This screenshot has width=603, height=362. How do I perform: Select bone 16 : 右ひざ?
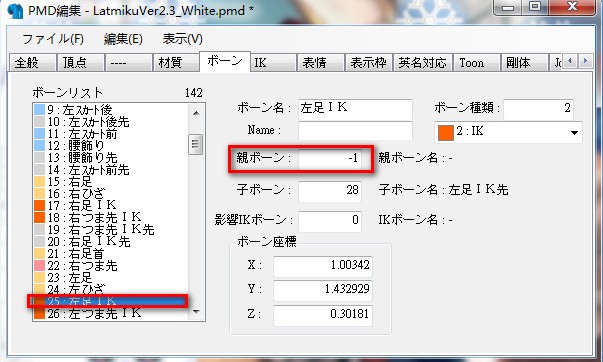click(x=110, y=194)
